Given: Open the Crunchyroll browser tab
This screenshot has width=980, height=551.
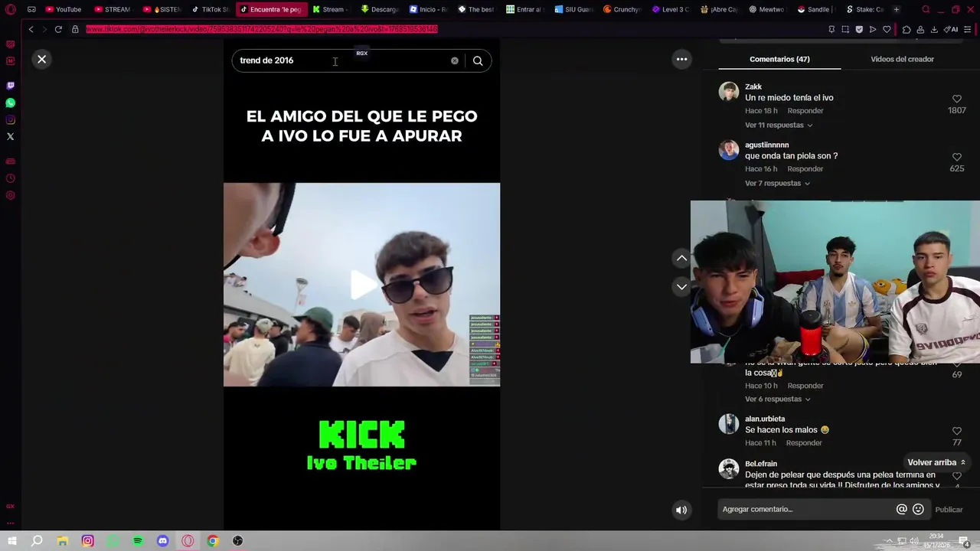Looking at the screenshot, I should click(622, 9).
